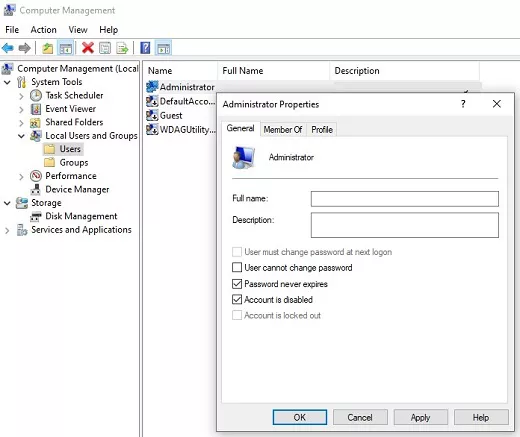The image size is (520, 437).
Task: Expand Services and Applications node
Action: click(7, 230)
